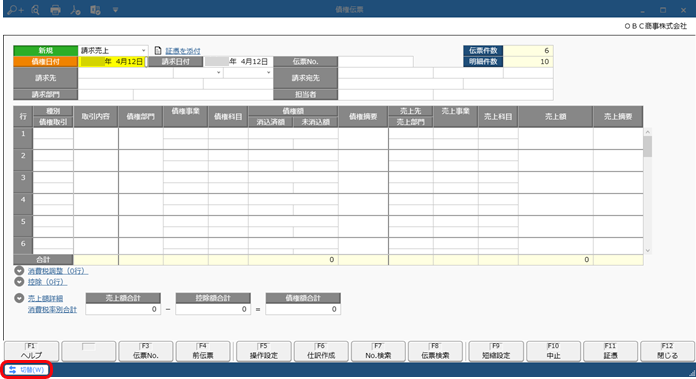Select row header 1 in detail grid

point(23,138)
